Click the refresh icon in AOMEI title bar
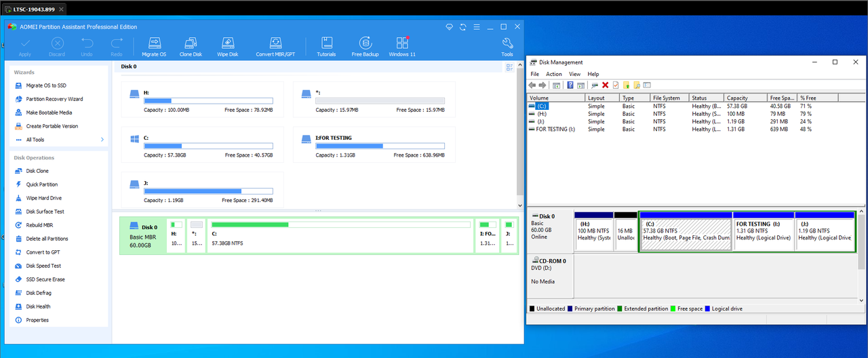This screenshot has width=868, height=358. point(462,26)
